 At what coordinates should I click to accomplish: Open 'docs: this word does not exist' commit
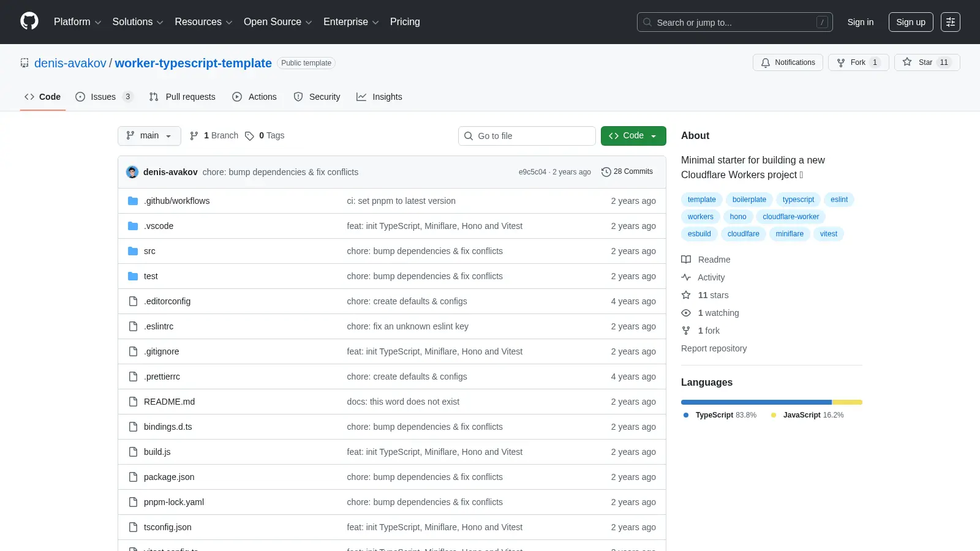[x=403, y=402]
